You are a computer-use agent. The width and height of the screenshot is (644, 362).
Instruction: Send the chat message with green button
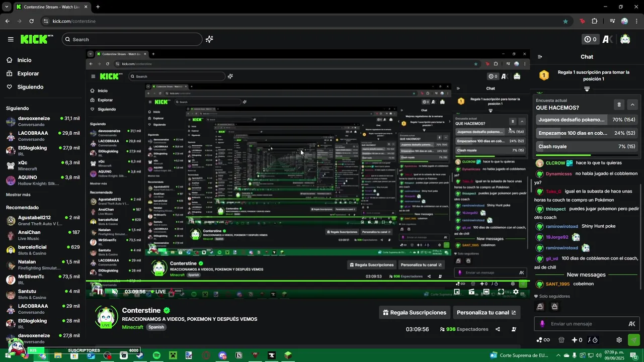(634, 340)
